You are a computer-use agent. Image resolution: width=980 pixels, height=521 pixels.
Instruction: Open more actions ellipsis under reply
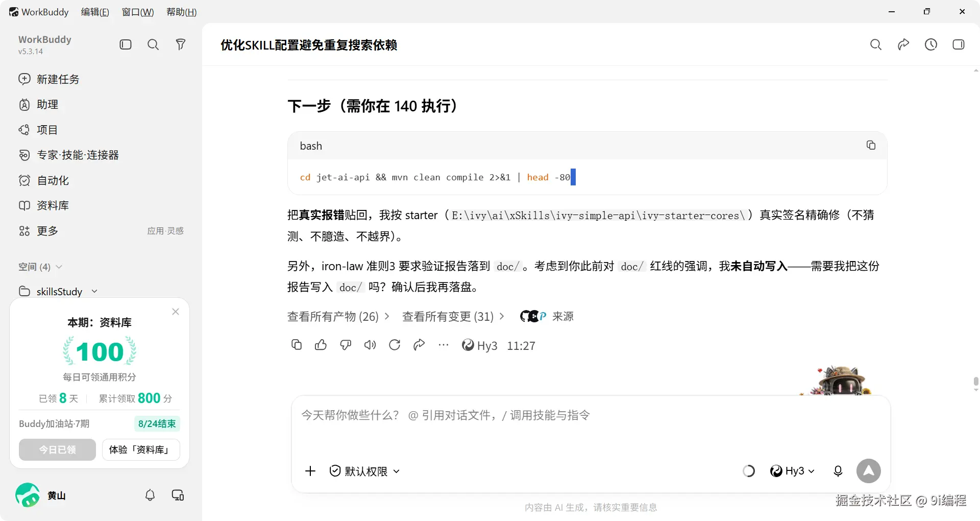coord(444,345)
